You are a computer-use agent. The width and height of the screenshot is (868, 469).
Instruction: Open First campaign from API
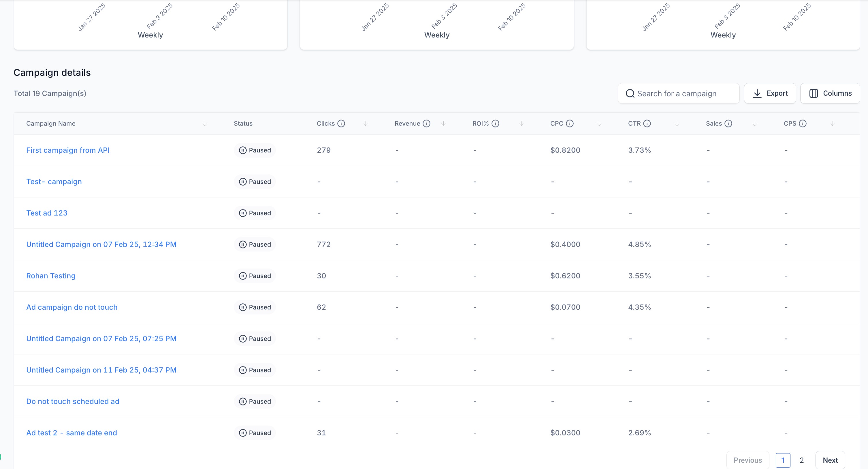tap(68, 150)
